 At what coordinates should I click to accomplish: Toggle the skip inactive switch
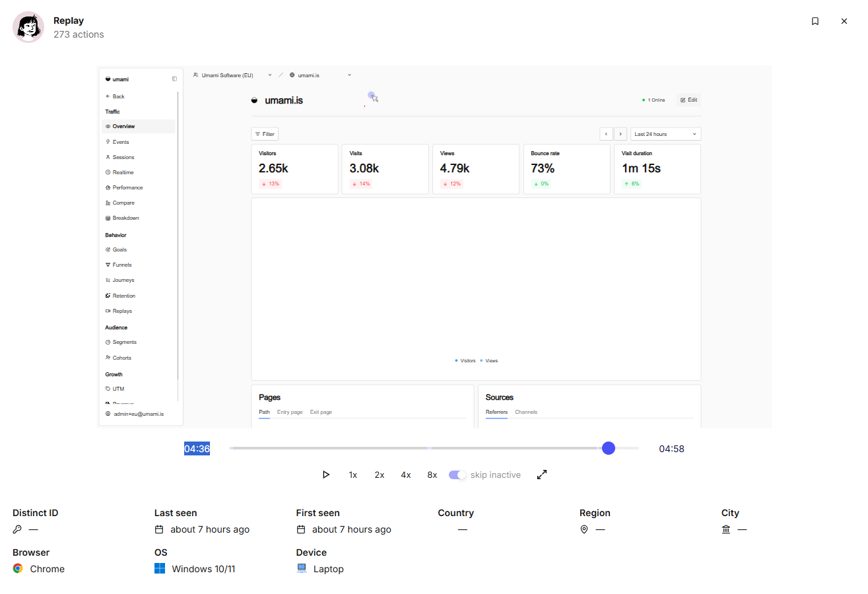457,475
